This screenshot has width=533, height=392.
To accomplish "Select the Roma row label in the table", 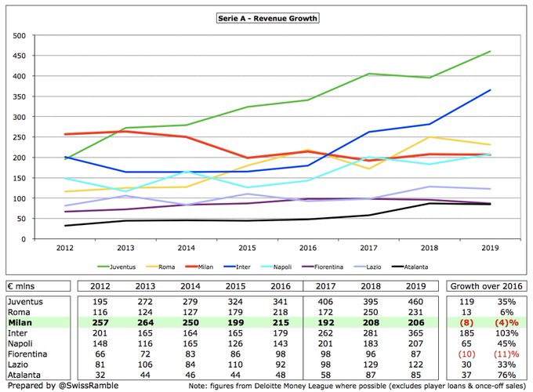I will [19, 312].
